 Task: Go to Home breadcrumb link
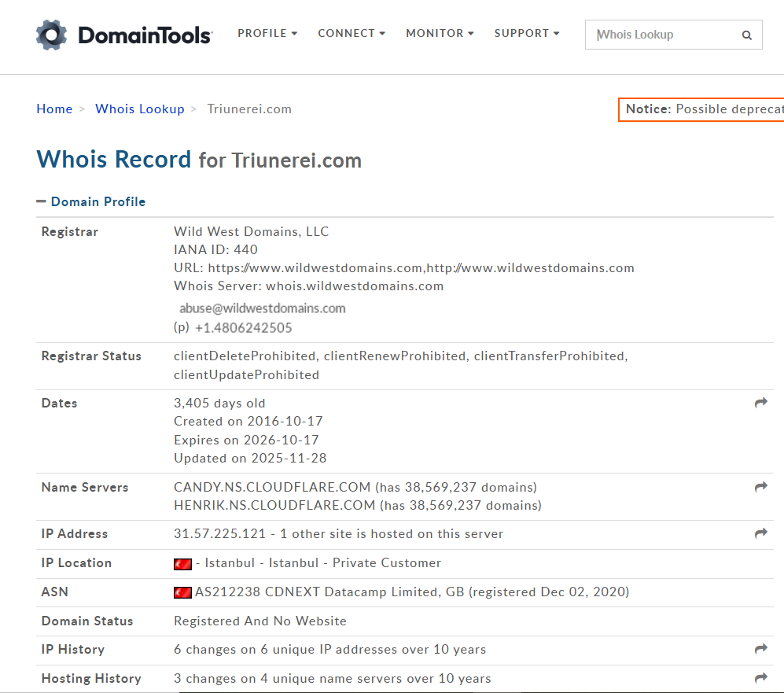pyautogui.click(x=54, y=109)
